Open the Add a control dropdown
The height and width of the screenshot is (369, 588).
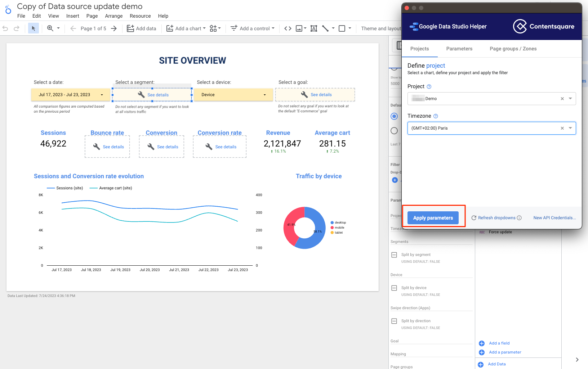pos(253,28)
